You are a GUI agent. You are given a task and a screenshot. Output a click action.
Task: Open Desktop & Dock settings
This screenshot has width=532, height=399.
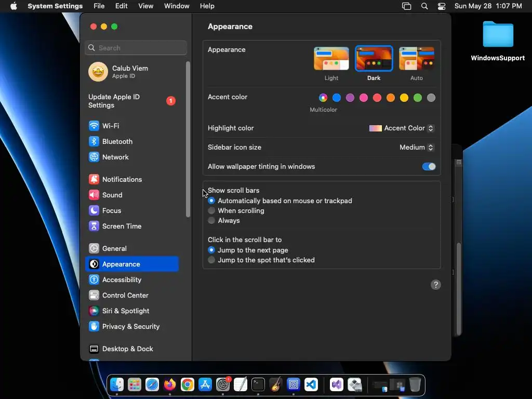(131, 349)
